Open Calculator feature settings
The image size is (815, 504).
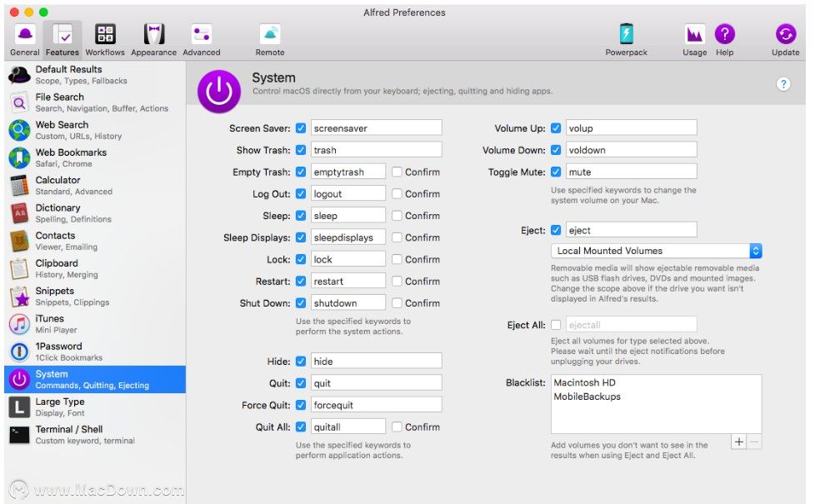click(x=95, y=186)
